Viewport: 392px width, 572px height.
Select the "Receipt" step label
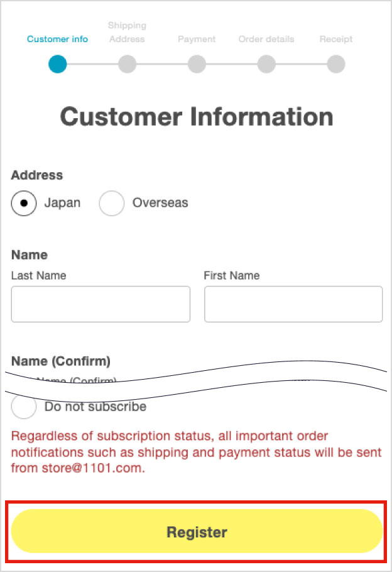click(336, 39)
